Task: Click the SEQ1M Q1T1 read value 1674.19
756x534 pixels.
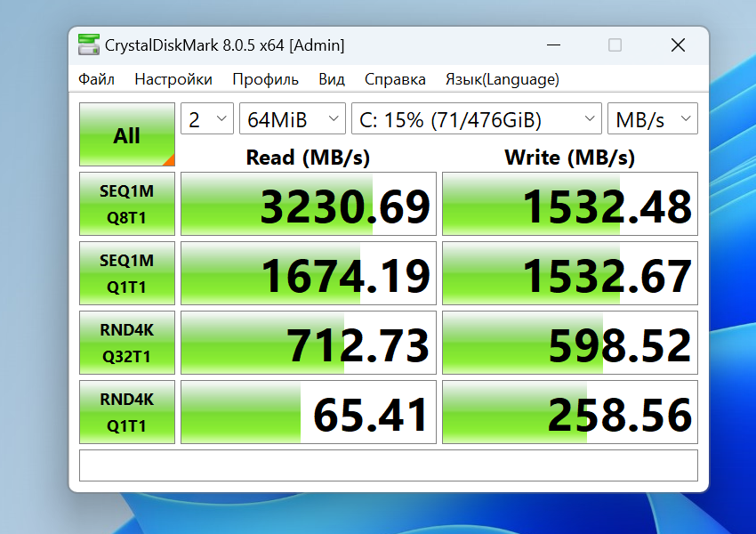Action: coord(309,273)
